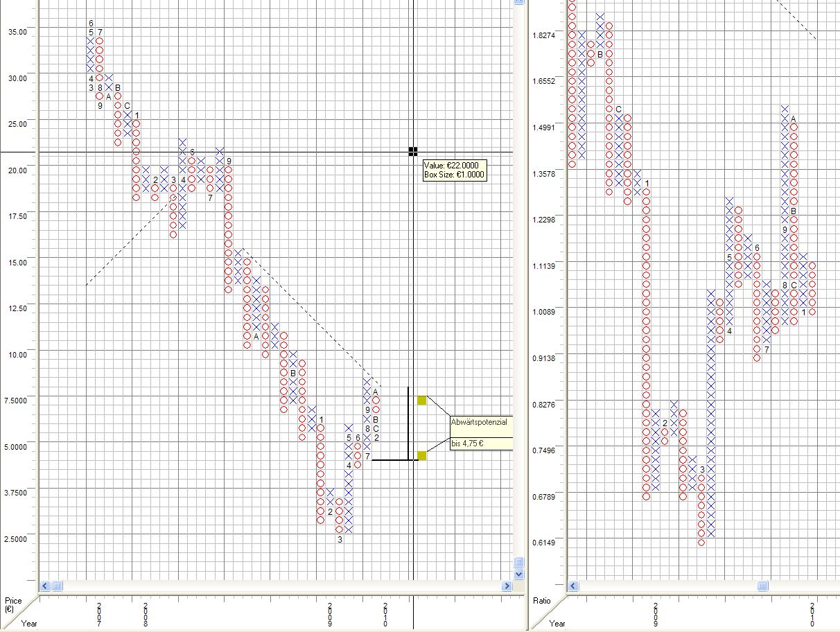The height and width of the screenshot is (632, 840).
Task: Click the 30.00 price axis label
Action: point(17,78)
